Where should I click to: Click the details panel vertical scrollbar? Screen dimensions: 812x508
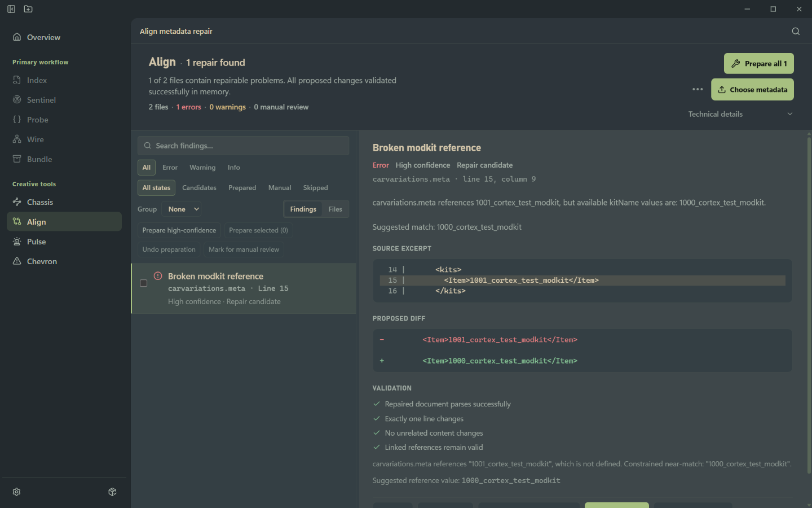tap(809, 305)
